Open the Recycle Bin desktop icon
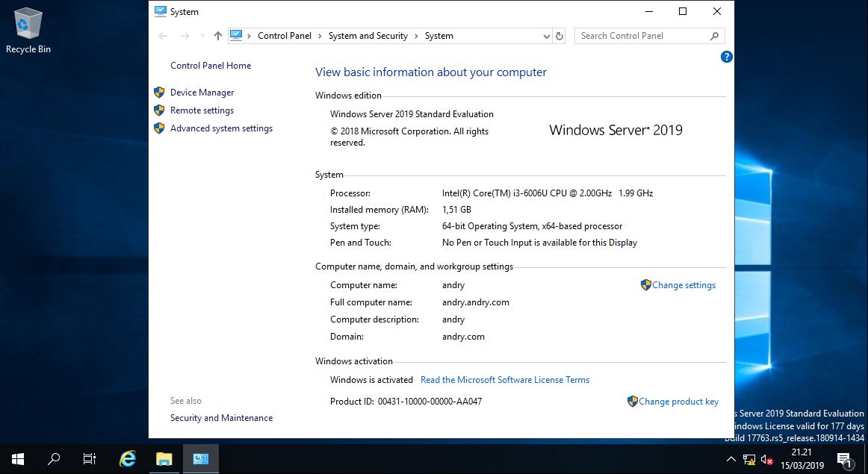The height and width of the screenshot is (474, 868). click(x=28, y=31)
